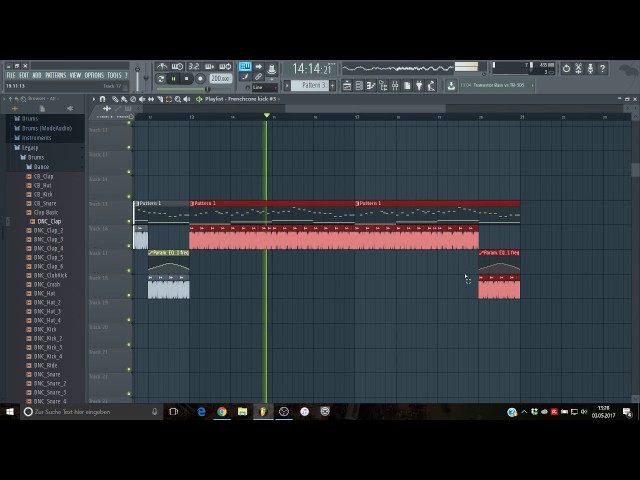Select the playlist mute tool
The width and height of the screenshot is (640, 480).
[x=142, y=99]
